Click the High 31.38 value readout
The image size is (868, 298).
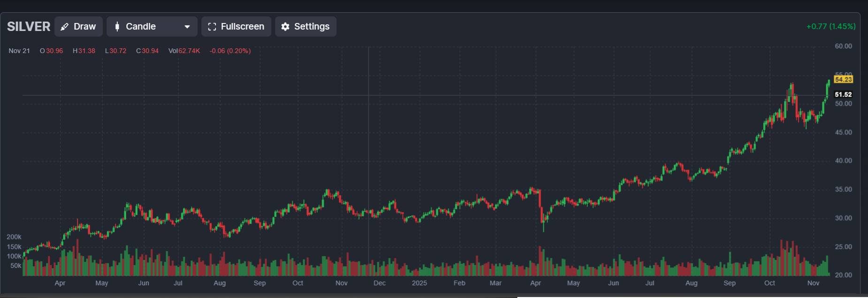click(x=84, y=51)
